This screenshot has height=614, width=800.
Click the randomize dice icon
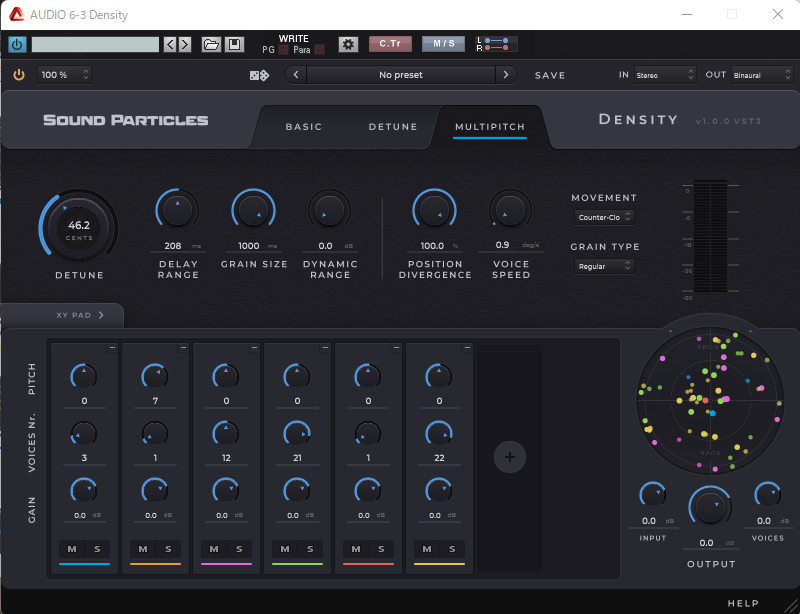pos(259,76)
